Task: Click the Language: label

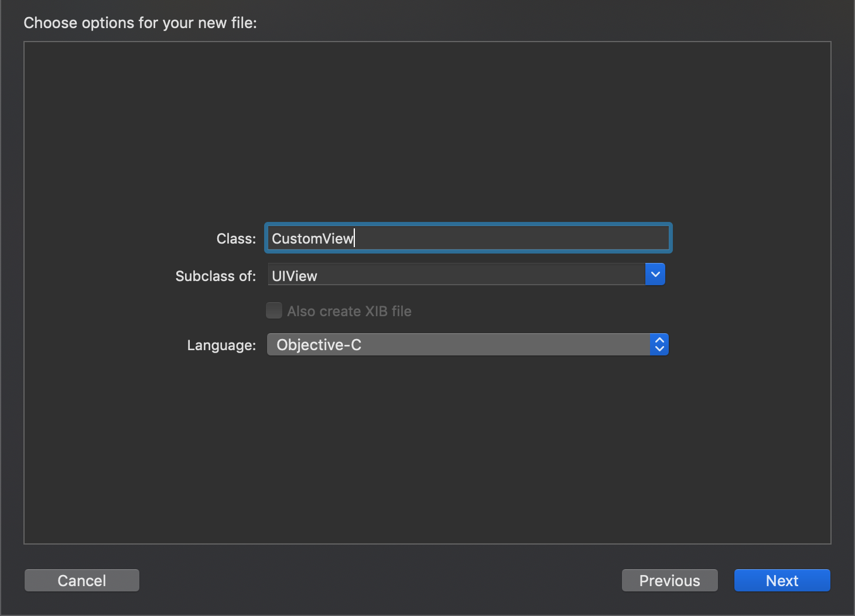Action: (x=221, y=345)
